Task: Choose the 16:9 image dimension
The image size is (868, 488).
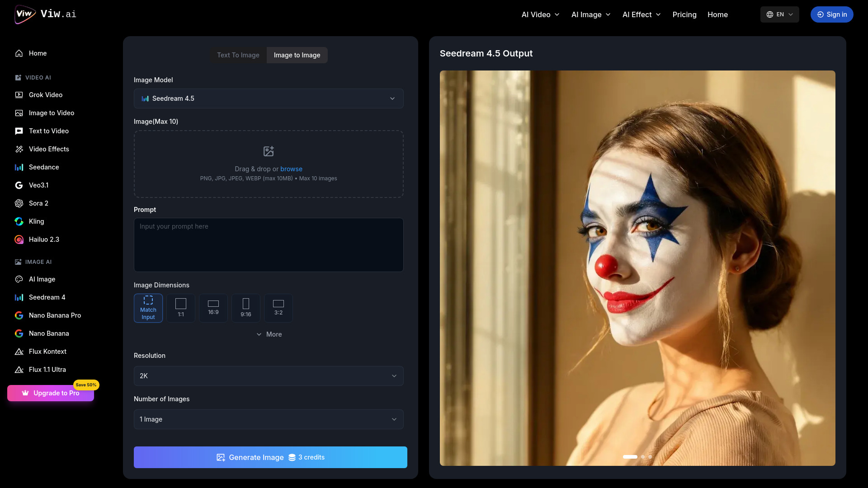Action: point(213,308)
